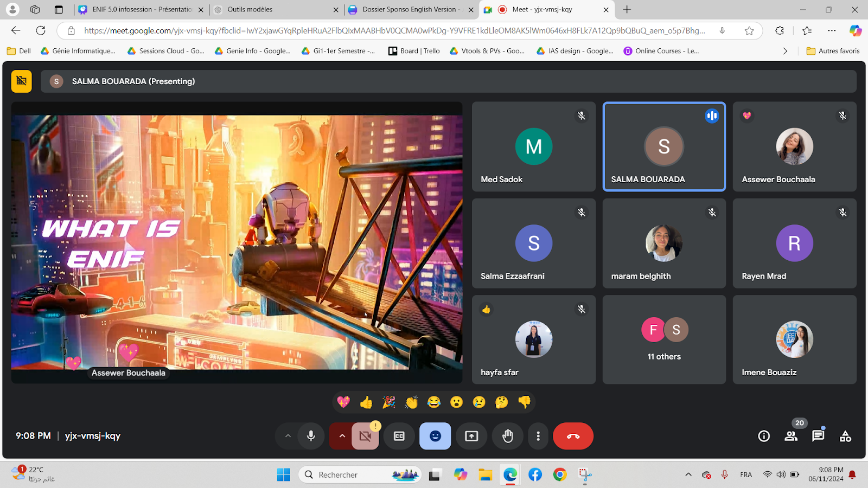
Task: Expand hidden bookmarks chevron
Action: (x=785, y=51)
